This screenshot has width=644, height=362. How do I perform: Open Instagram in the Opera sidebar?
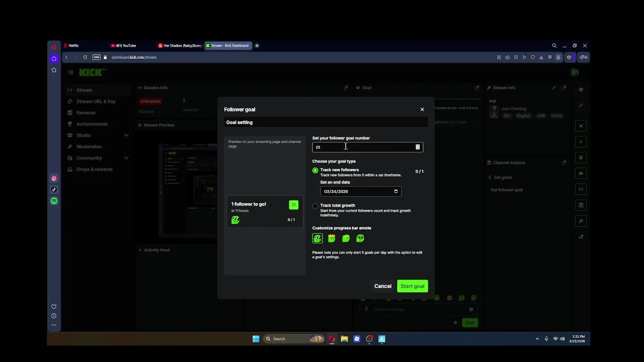[x=54, y=178]
